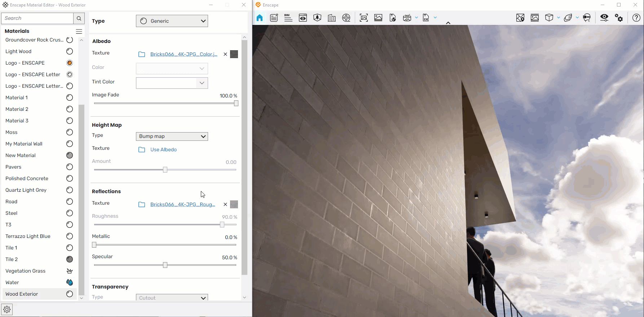Remove the Albedo texture with X
The height and width of the screenshot is (317, 644).
(x=225, y=54)
